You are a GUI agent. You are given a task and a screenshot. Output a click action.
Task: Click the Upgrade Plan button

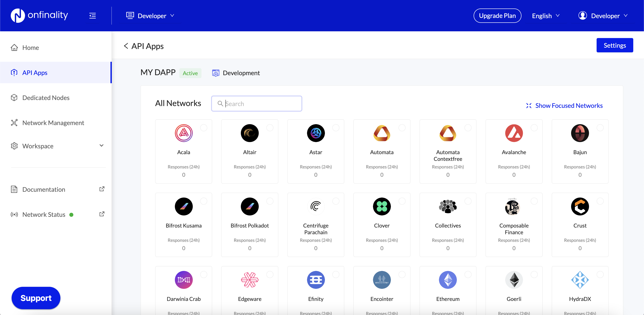(497, 16)
